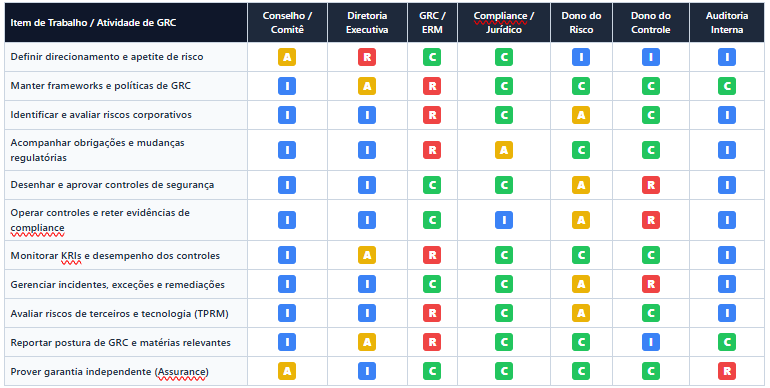Click the R badge for Definir direcionamento under Diretoria Executiva

[367, 57]
